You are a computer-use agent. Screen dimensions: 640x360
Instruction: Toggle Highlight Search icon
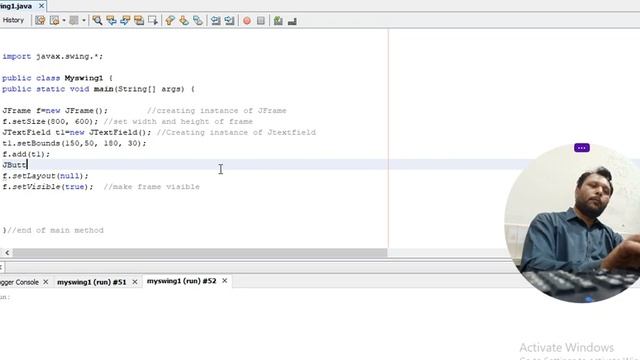[x=139, y=20]
